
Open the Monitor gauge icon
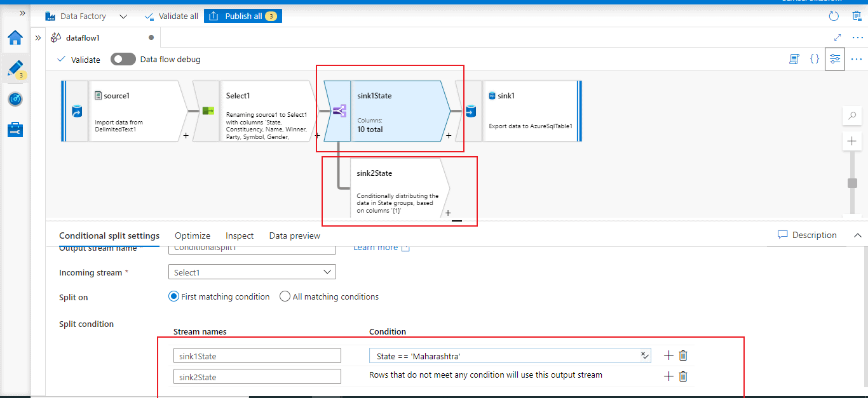(15, 99)
